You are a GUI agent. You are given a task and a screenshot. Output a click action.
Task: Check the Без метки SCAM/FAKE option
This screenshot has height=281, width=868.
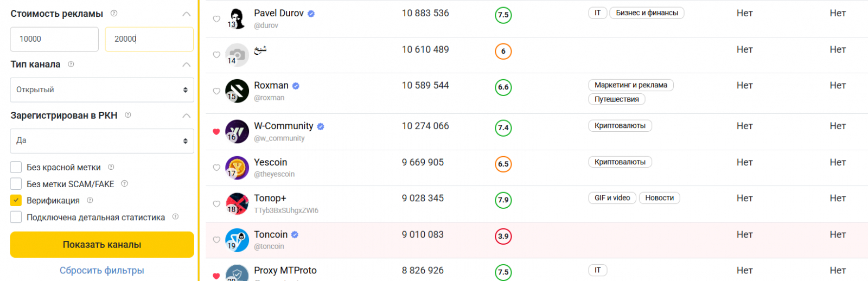coord(16,184)
